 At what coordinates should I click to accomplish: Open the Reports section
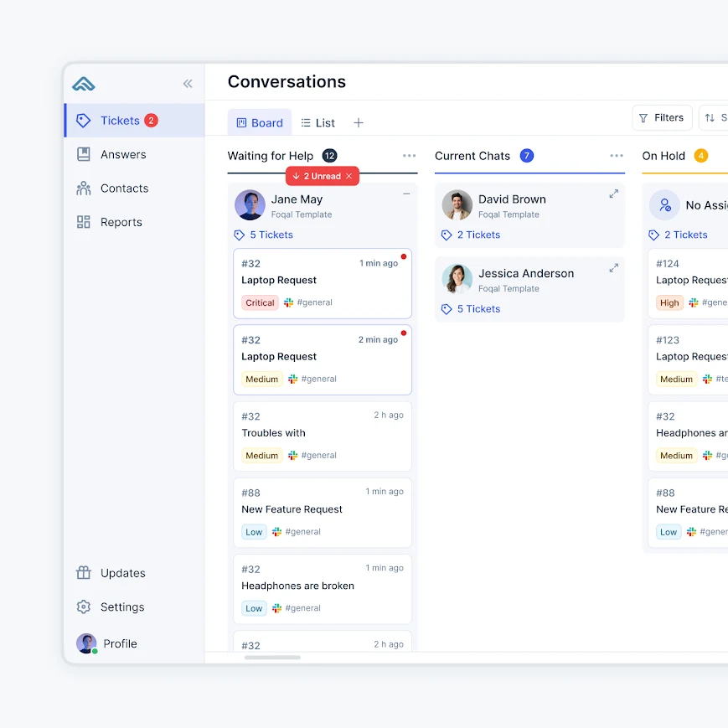click(x=121, y=222)
